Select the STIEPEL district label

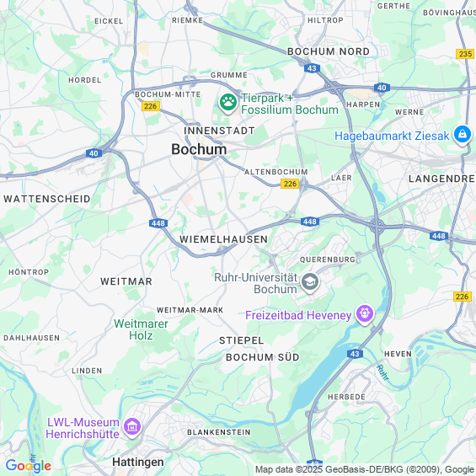pyautogui.click(x=241, y=340)
